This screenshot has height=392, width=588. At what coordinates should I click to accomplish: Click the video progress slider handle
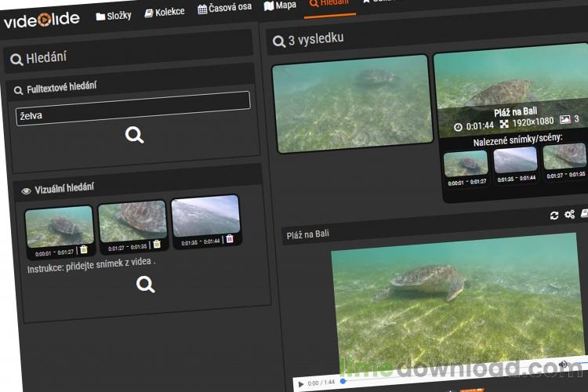pos(343,381)
